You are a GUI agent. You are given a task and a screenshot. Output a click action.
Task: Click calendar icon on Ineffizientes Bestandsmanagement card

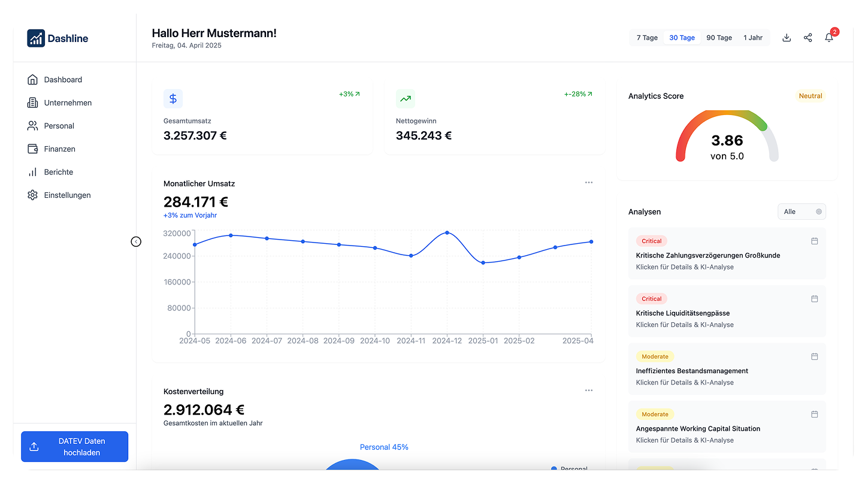[x=814, y=356]
